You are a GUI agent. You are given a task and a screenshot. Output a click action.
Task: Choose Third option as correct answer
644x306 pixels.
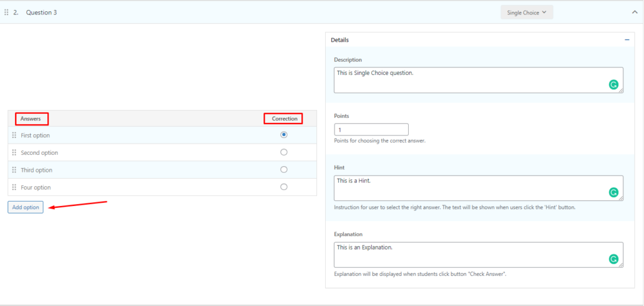[284, 169]
